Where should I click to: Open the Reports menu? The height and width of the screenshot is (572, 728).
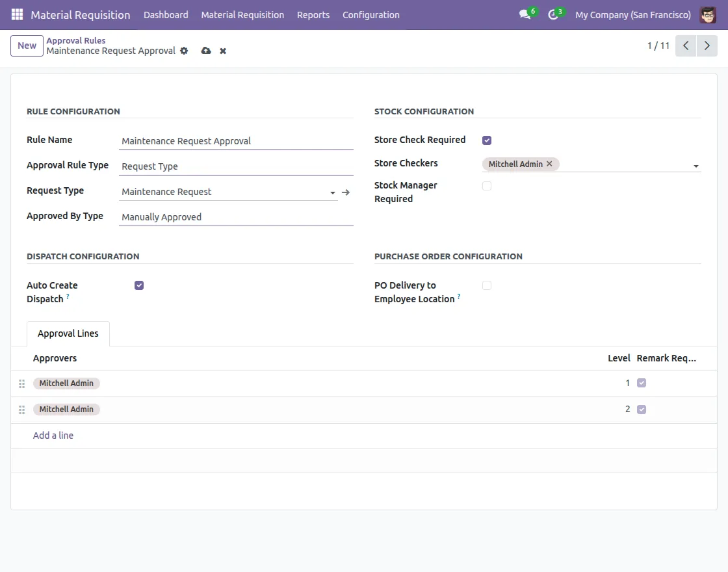(313, 14)
